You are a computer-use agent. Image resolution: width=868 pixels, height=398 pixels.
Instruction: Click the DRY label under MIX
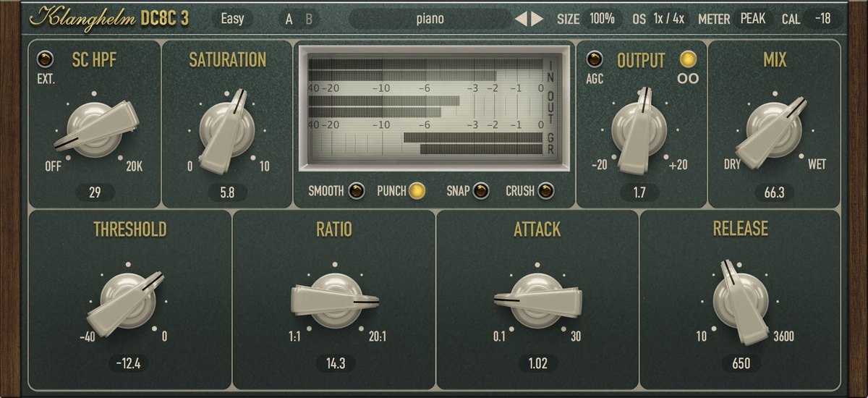(732, 165)
